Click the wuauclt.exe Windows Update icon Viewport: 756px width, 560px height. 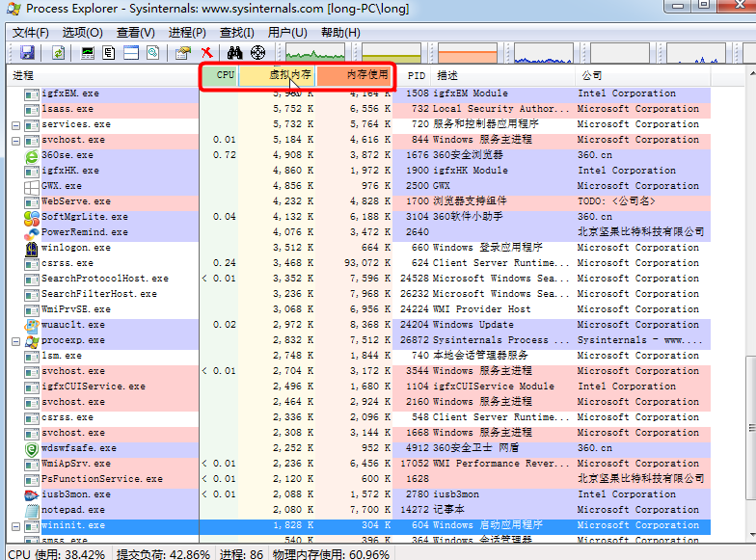(32, 326)
